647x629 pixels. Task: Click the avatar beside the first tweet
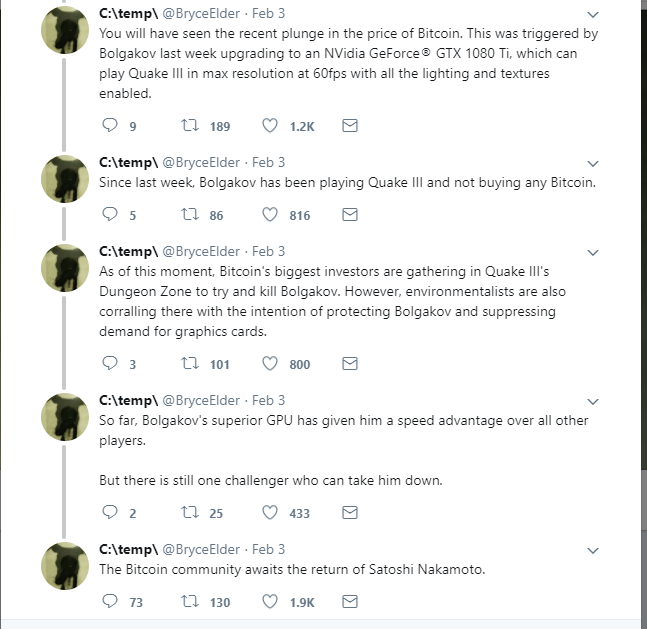(66, 32)
